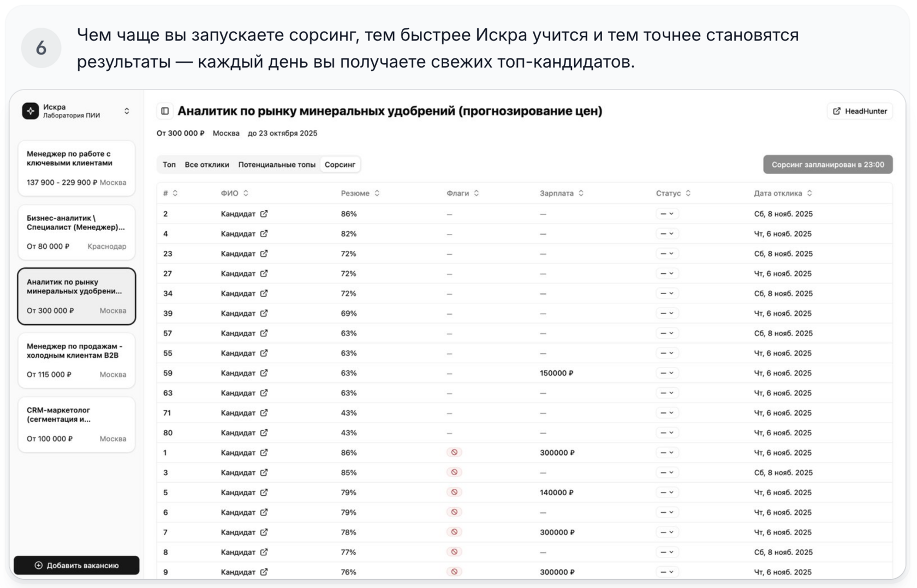Open the external link icon in row 1
The width and height of the screenshot is (917, 588).
pyautogui.click(x=264, y=453)
